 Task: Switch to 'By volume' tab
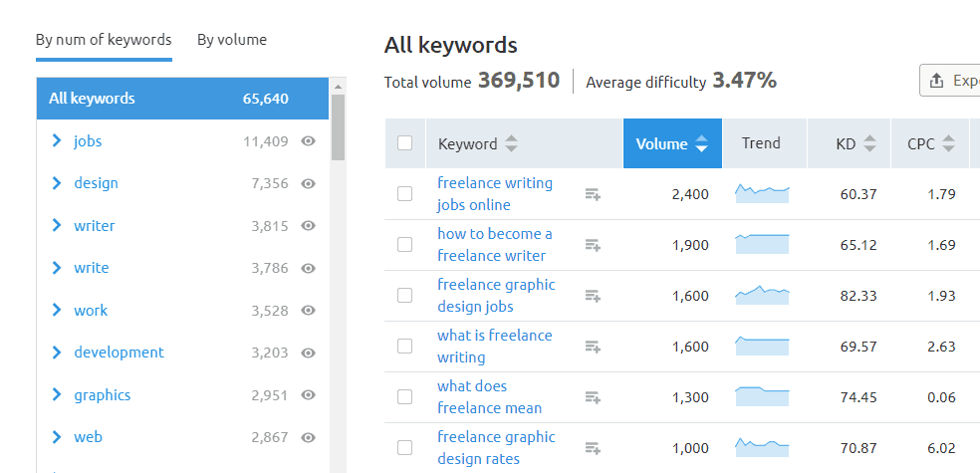click(232, 40)
